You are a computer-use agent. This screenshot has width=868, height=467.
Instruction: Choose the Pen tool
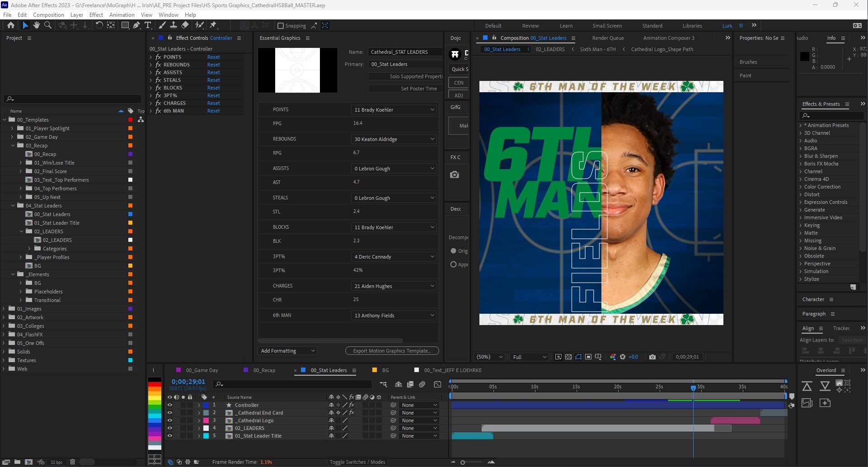tap(136, 25)
